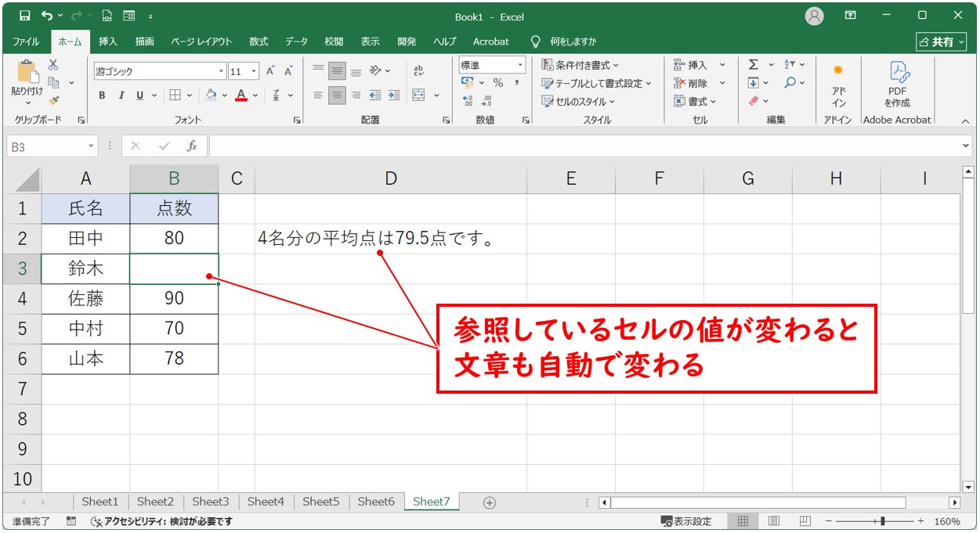Screen dimensions: 980x533
Task: Toggle italic formatting
Action: point(121,95)
